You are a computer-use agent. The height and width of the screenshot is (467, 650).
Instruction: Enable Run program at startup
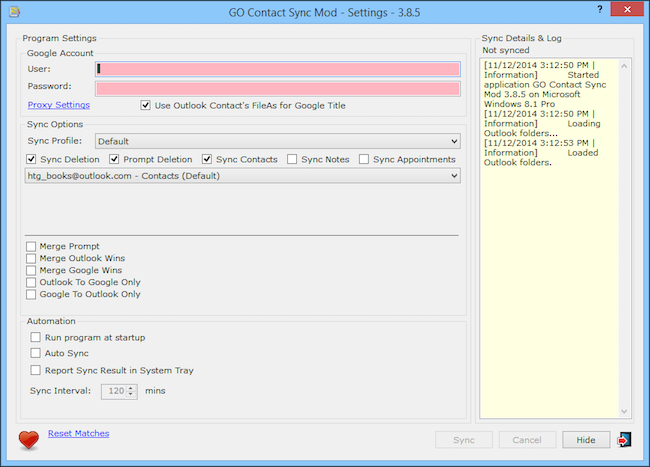pyautogui.click(x=36, y=337)
